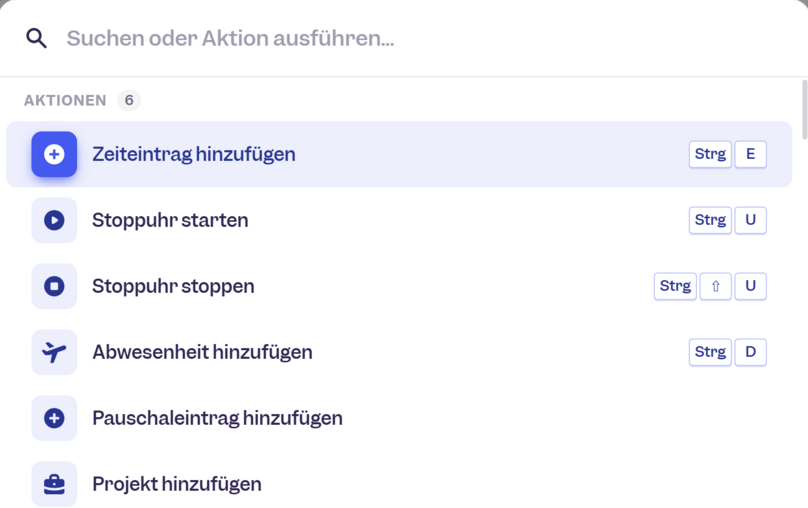Click the D shortcut key badge
This screenshot has height=508, width=808.
coord(750,352)
